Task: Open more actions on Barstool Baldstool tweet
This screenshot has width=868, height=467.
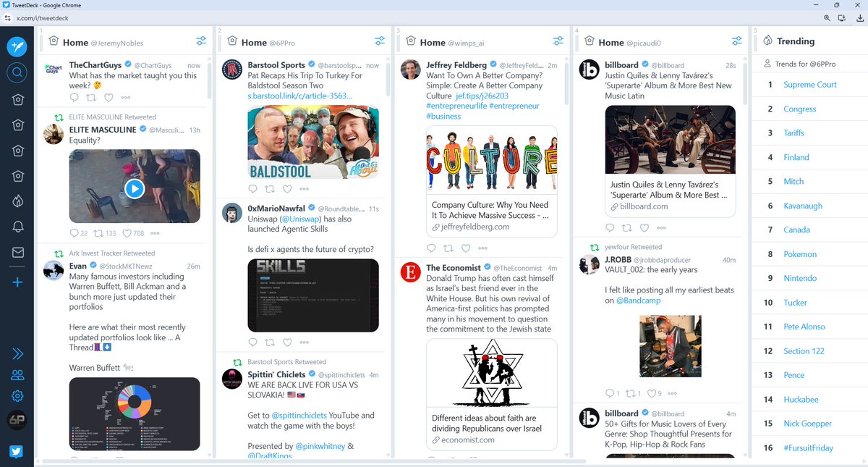Action: (305, 189)
